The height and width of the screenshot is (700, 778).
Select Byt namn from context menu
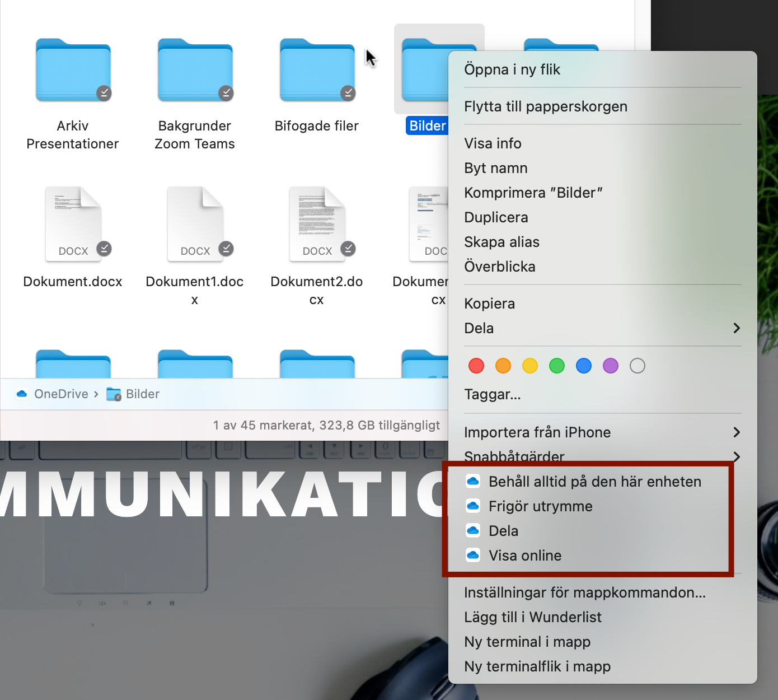pos(495,168)
